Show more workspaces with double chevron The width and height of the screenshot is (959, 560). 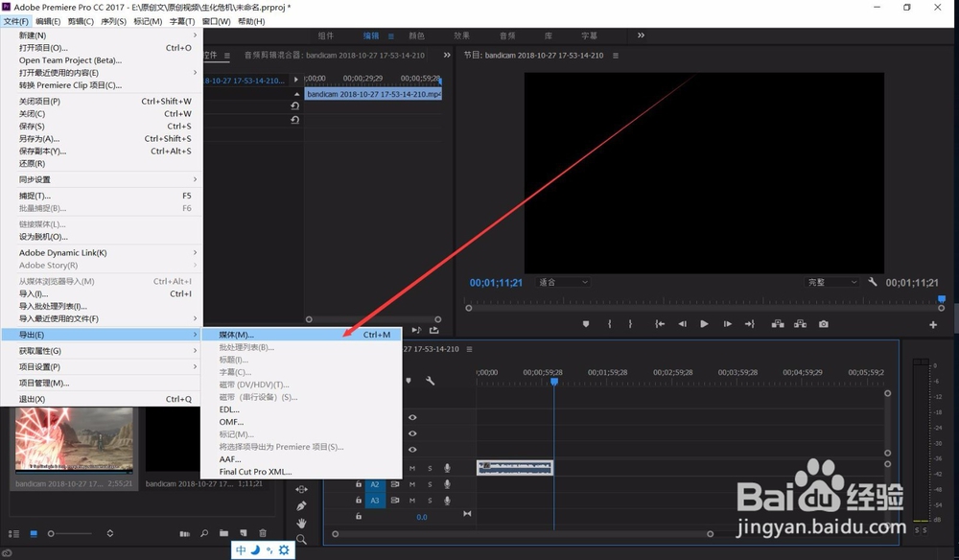pos(641,35)
